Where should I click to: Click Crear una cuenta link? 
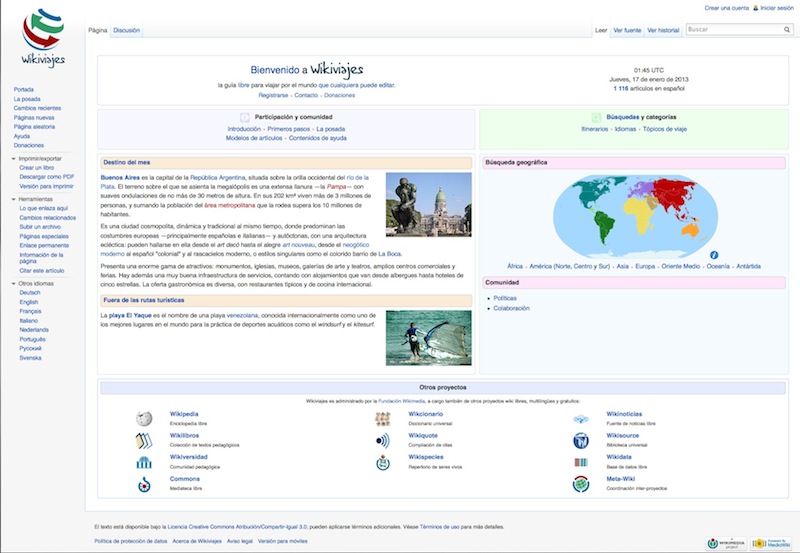pos(727,8)
